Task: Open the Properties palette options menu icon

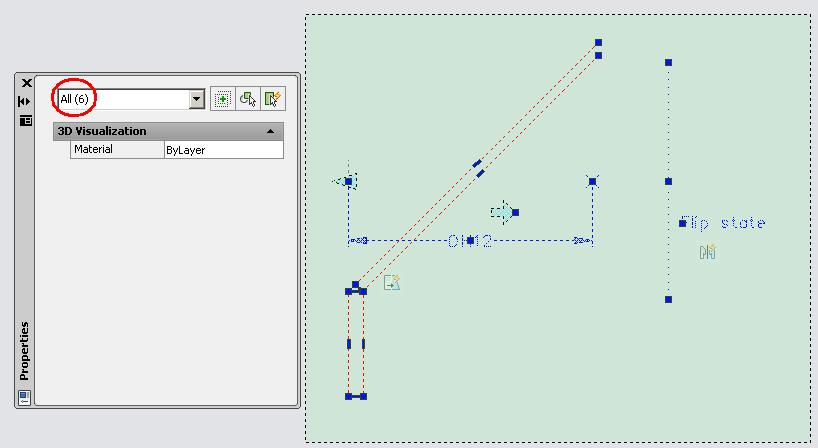Action: pos(26,121)
